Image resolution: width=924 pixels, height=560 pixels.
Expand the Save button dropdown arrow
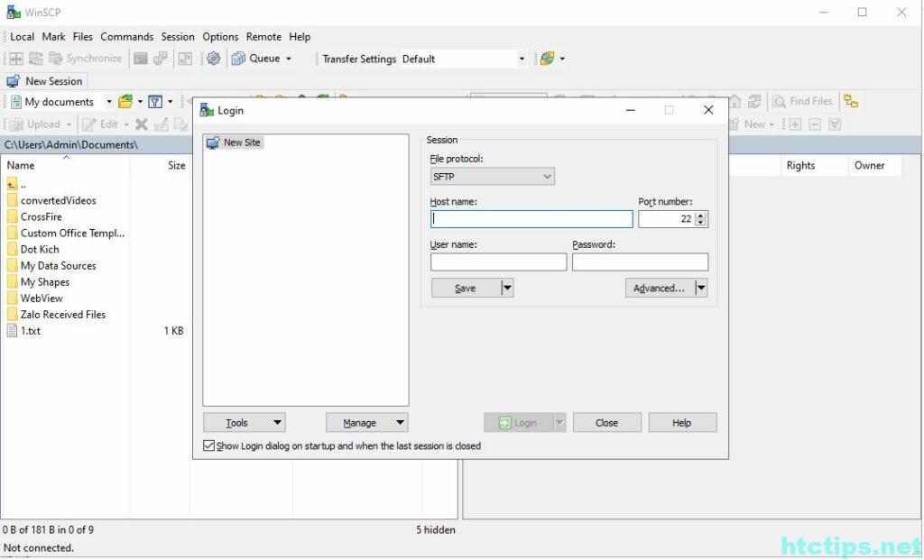pos(507,288)
